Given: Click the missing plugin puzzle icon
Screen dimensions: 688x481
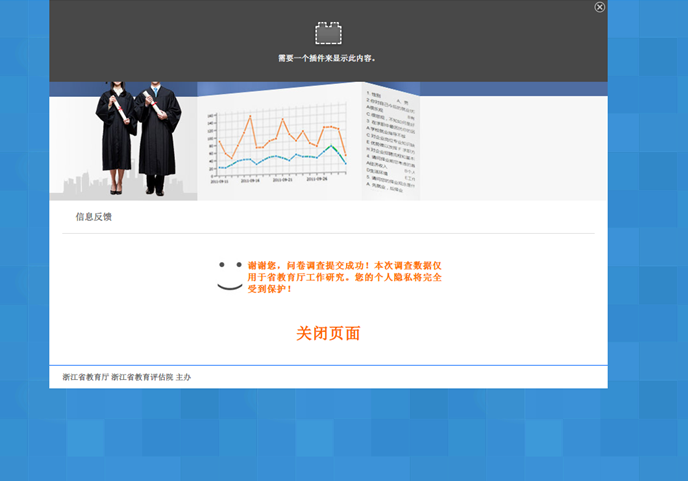Looking at the screenshot, I should pyautogui.click(x=328, y=33).
